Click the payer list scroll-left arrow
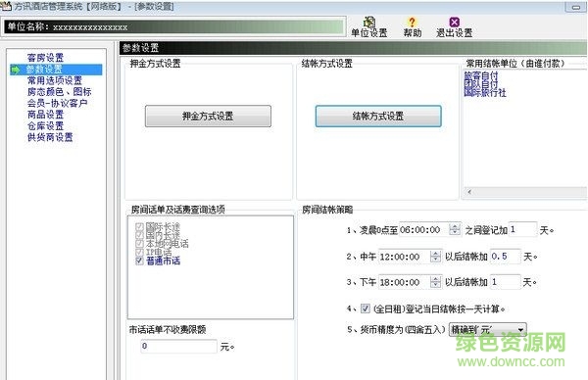 (469, 192)
